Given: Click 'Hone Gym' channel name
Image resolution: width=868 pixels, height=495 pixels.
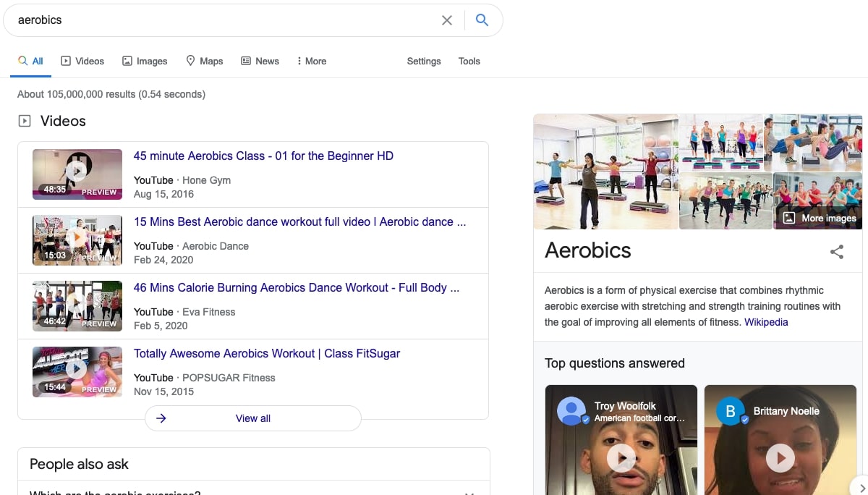Looking at the screenshot, I should pyautogui.click(x=207, y=180).
